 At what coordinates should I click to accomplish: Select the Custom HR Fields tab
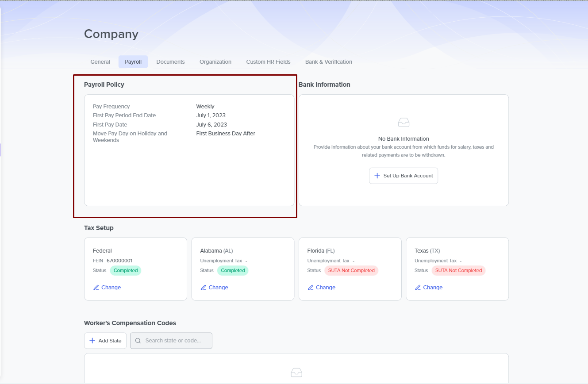268,62
